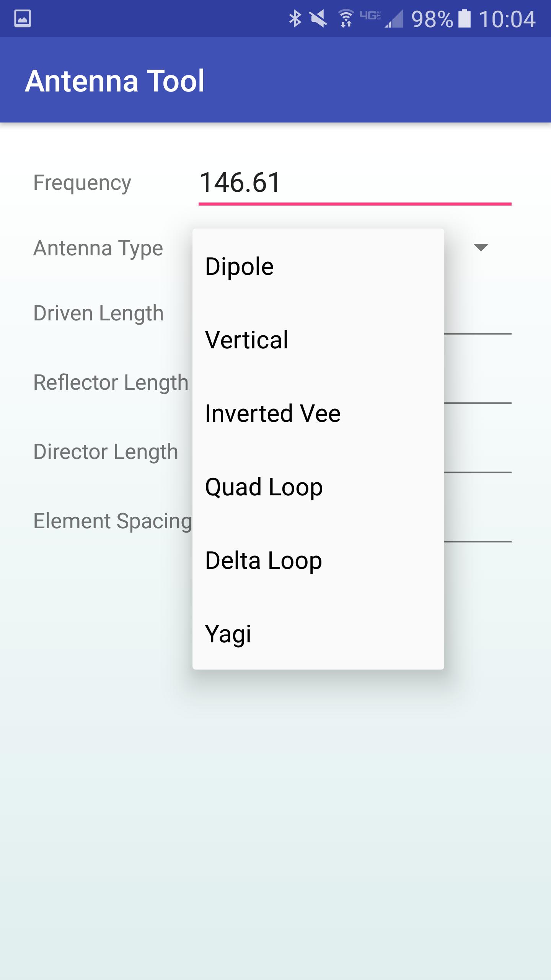Choose the Vertical antenna option

pos(318,340)
